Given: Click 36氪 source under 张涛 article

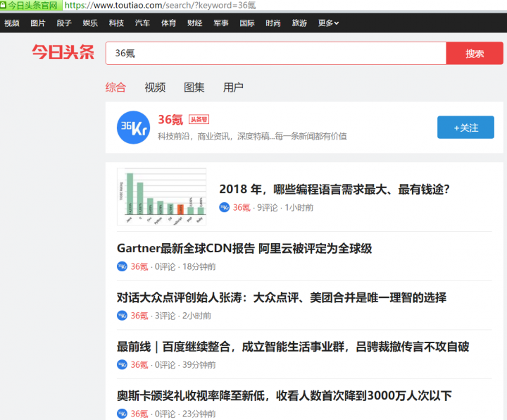Looking at the screenshot, I should [x=139, y=316].
